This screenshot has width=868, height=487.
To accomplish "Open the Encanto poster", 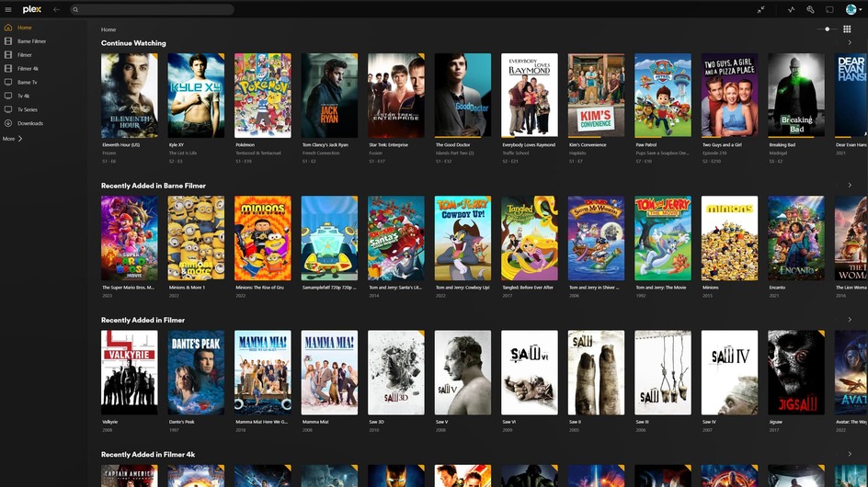I will (796, 238).
